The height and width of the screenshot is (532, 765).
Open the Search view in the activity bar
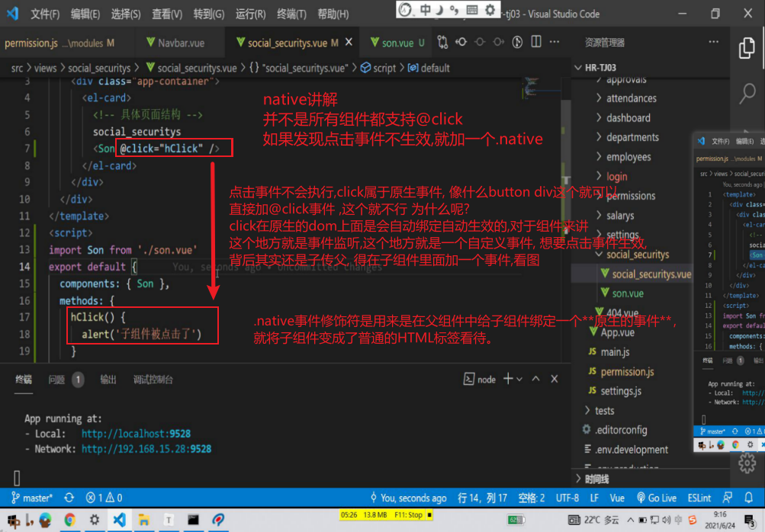[x=747, y=93]
